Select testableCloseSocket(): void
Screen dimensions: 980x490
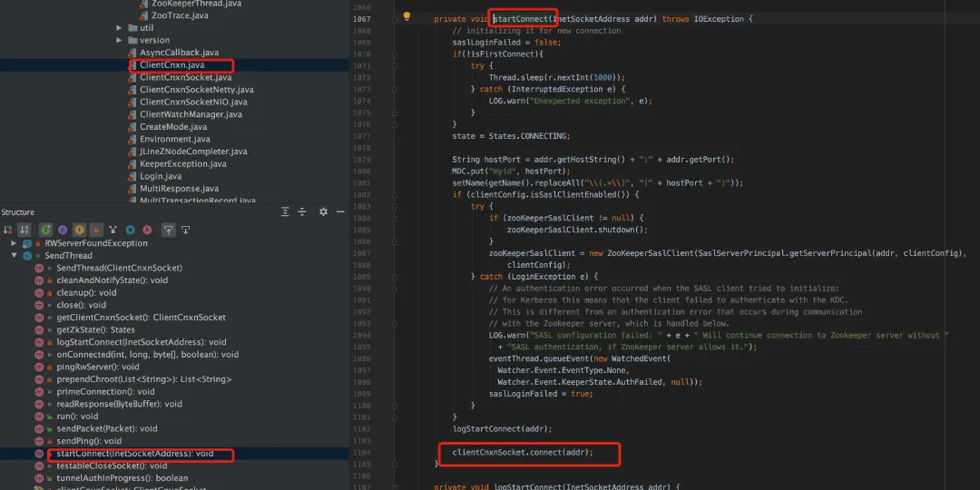pyautogui.click(x=112, y=466)
